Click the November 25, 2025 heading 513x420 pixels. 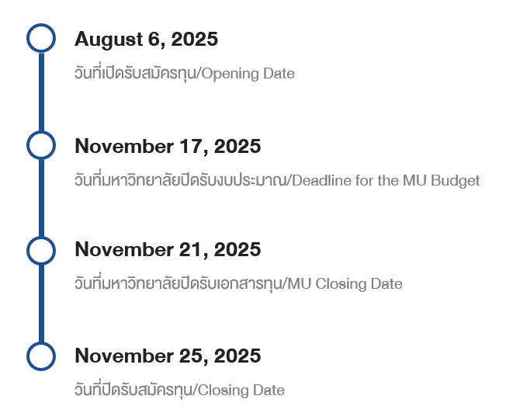(x=168, y=356)
